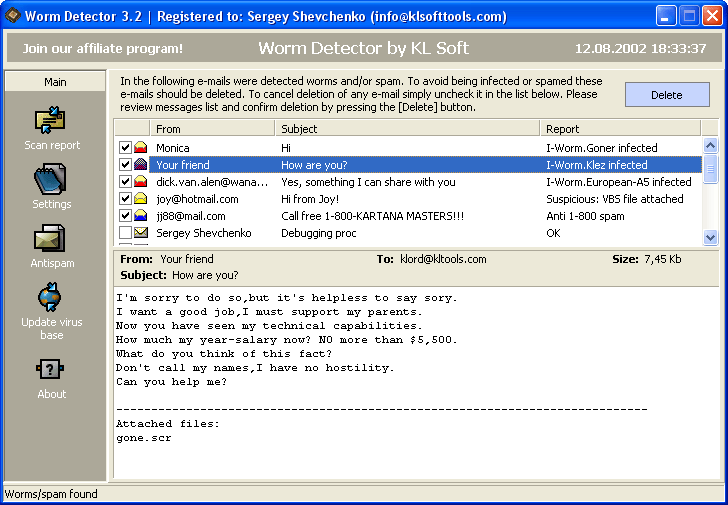Uncheck the joy@hotmail.com email checkbox
728x505 pixels.
click(125, 199)
